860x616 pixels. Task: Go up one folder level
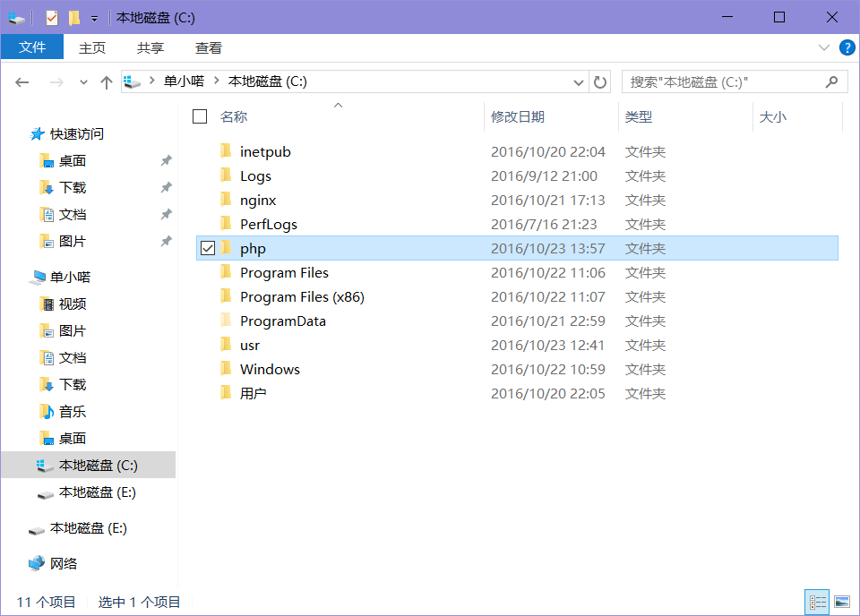pyautogui.click(x=107, y=82)
